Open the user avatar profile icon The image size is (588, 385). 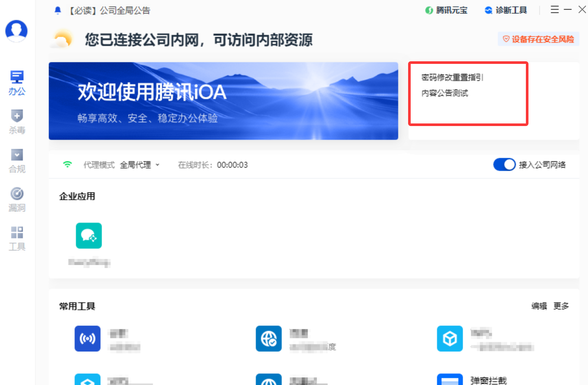point(16,31)
